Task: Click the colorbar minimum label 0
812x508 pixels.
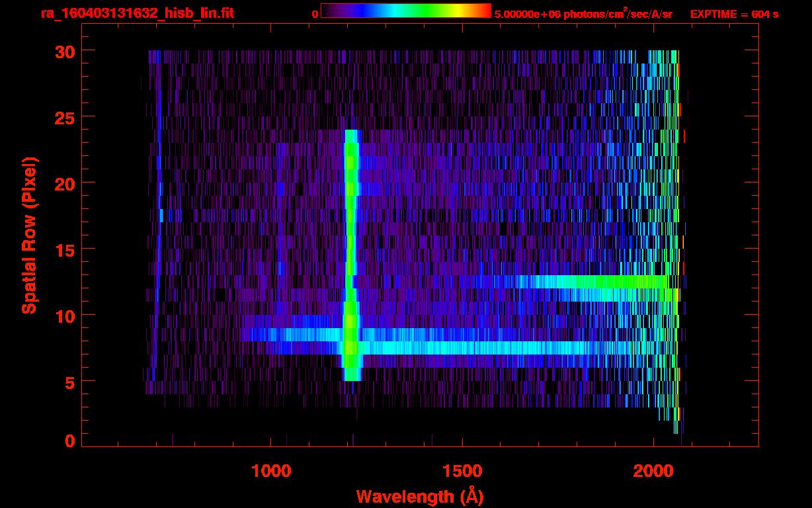Action: tap(315, 14)
